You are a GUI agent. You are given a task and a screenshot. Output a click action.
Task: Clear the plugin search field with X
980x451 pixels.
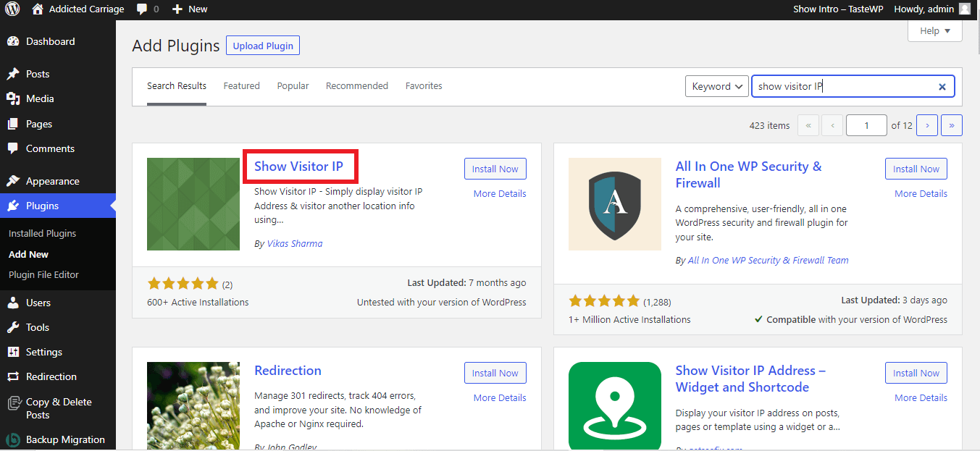click(x=942, y=87)
